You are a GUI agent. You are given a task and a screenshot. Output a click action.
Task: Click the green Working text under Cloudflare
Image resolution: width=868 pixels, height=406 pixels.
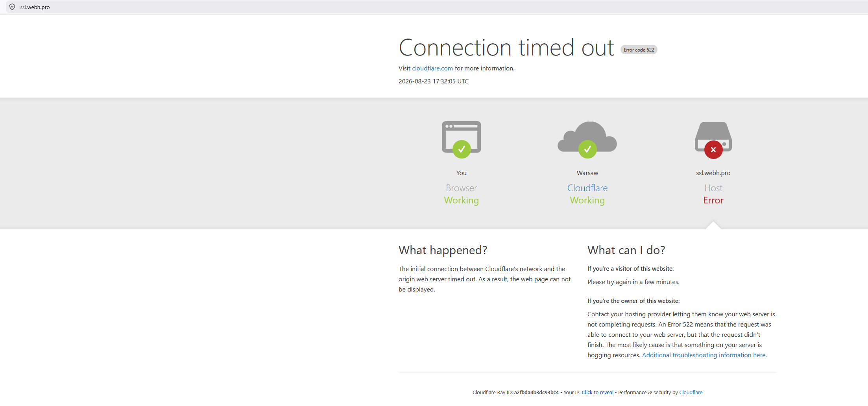[587, 201]
